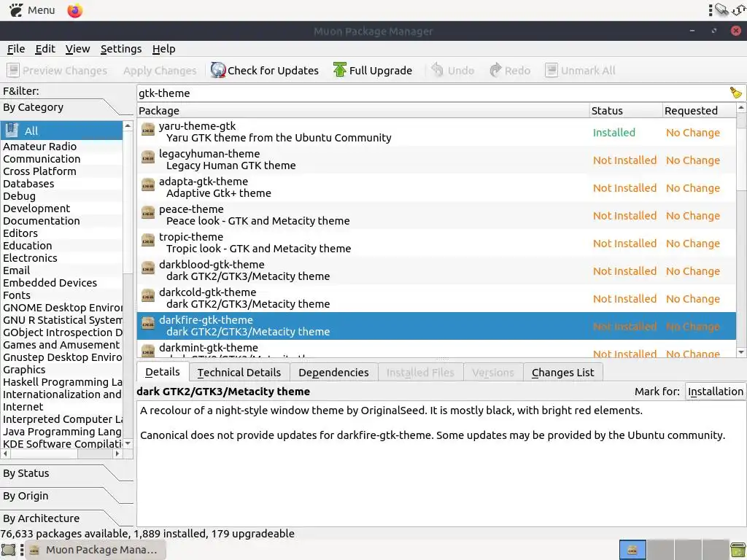Clear search with the broom icon
Image resolution: width=747 pixels, height=560 pixels.
pos(735,93)
